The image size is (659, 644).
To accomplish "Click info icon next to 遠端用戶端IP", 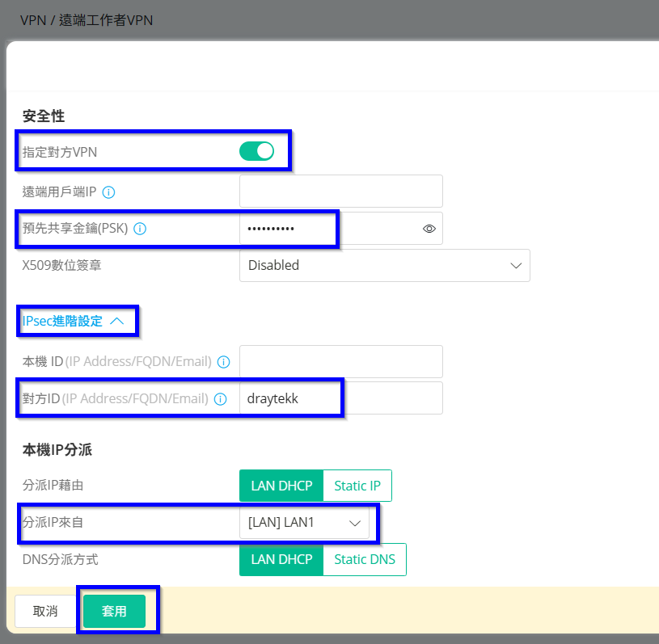I will click(x=109, y=192).
